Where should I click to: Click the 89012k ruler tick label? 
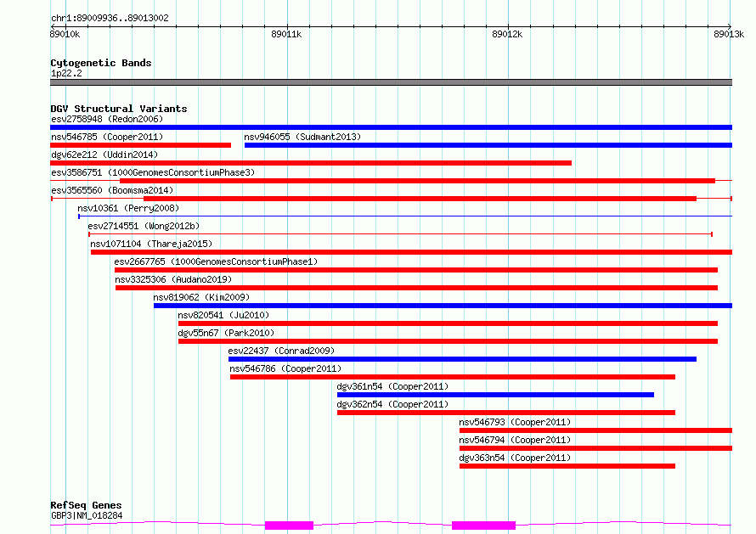(507, 34)
